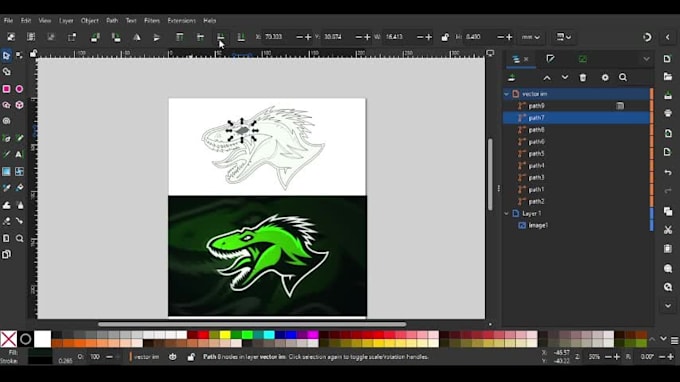Viewport: 680px width, 382px height.
Task: Select path2 in the layers list
Action: [576, 202]
